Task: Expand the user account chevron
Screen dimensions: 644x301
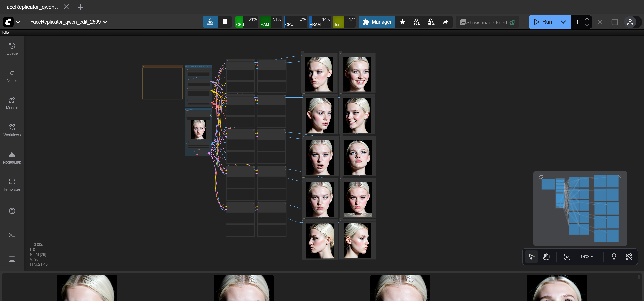Action: [639, 22]
